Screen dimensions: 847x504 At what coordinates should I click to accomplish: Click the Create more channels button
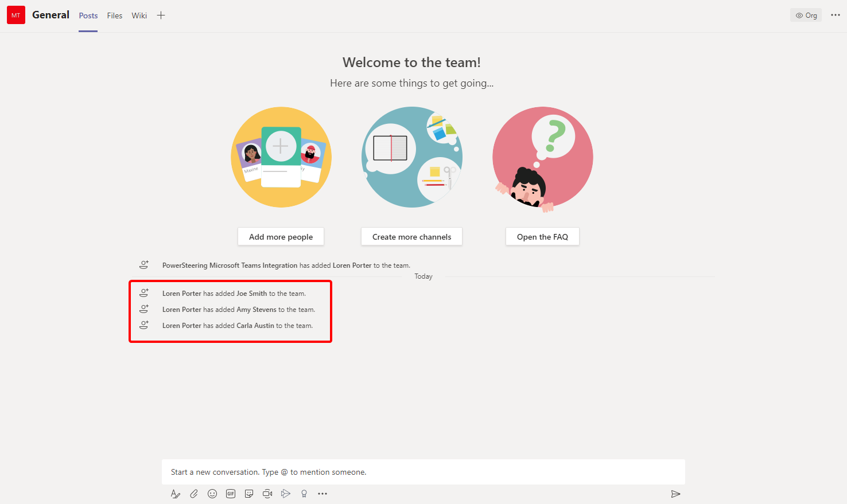point(411,237)
